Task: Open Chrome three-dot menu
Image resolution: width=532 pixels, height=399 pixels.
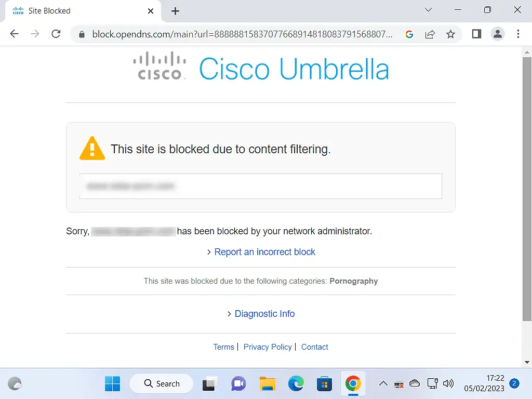Action: (518, 34)
